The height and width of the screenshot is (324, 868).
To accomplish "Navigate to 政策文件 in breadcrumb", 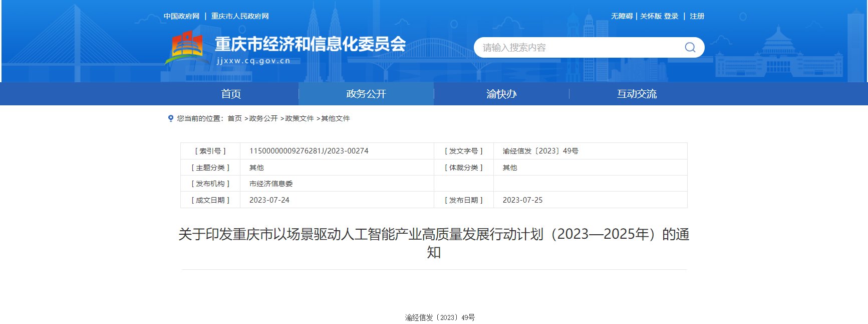I will coord(300,118).
